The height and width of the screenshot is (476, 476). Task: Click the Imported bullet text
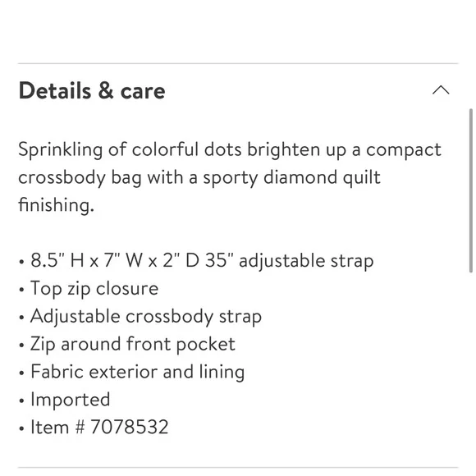[71, 400]
